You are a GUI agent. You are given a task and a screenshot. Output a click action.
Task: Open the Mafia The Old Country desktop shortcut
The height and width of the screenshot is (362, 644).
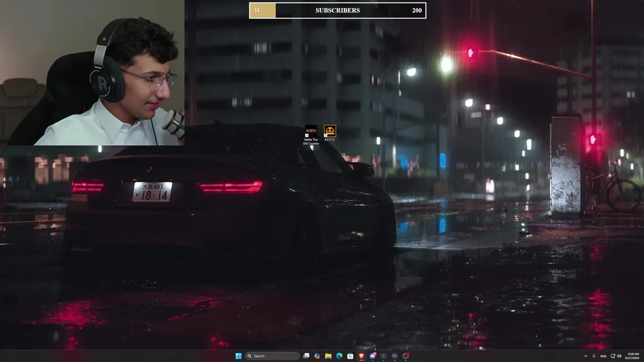[311, 135]
